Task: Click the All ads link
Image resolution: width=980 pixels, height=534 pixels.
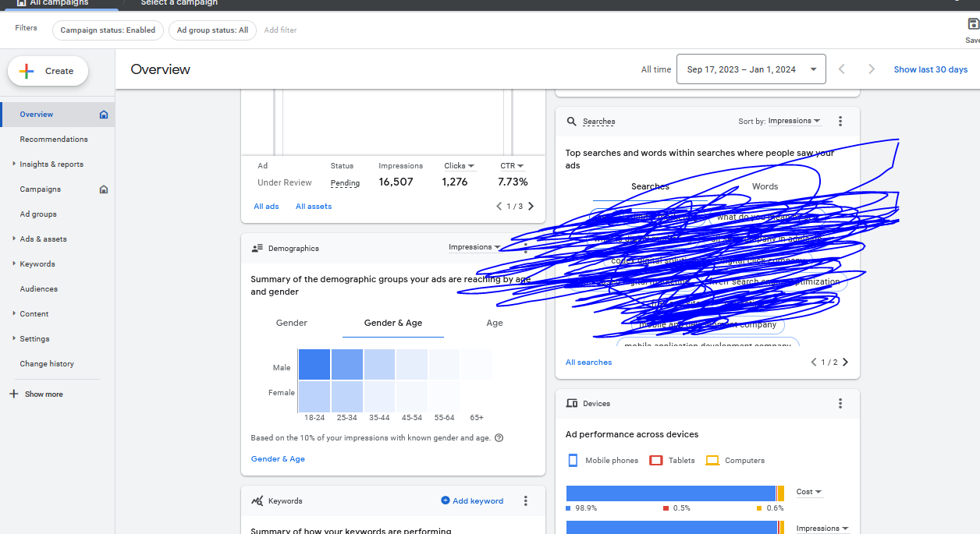Action: point(266,207)
